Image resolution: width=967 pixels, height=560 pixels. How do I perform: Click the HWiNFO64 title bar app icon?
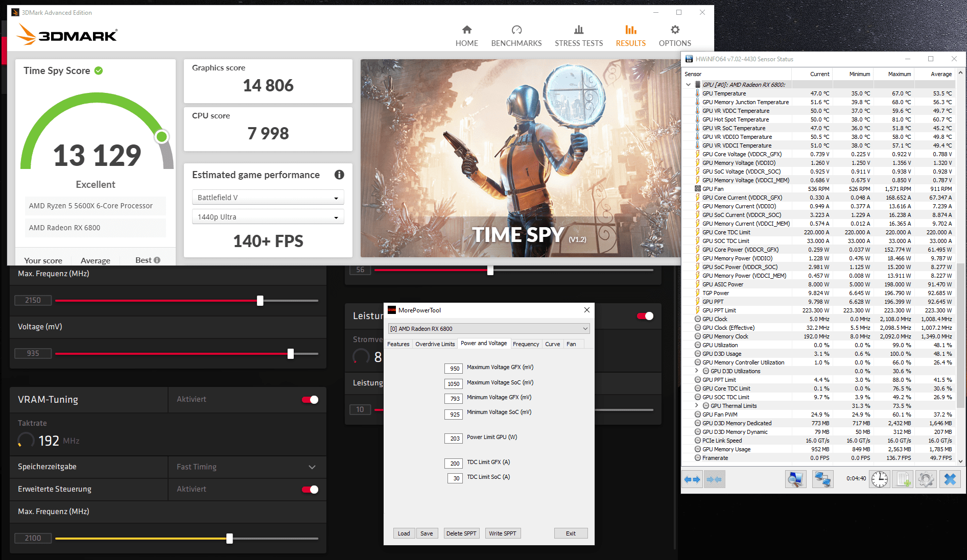point(689,59)
